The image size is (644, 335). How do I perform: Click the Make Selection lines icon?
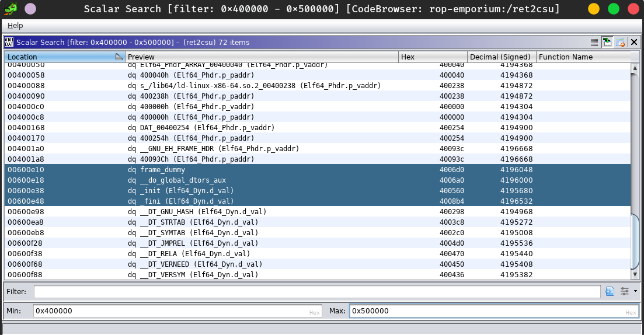pos(594,42)
